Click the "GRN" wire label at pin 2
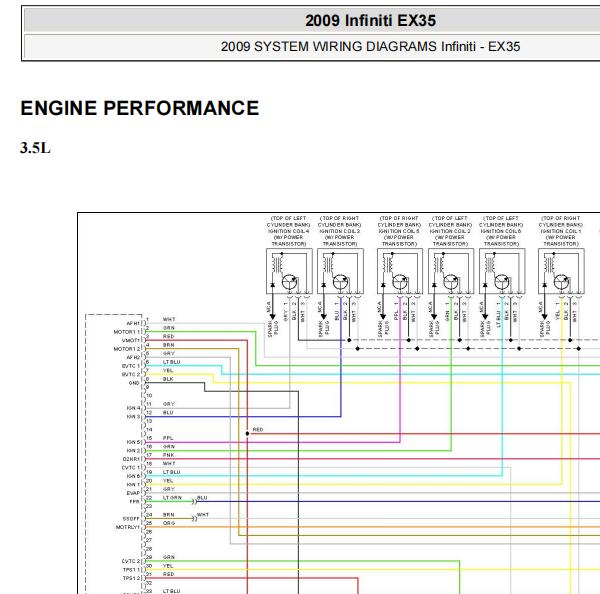600x594 pixels. tap(168, 328)
